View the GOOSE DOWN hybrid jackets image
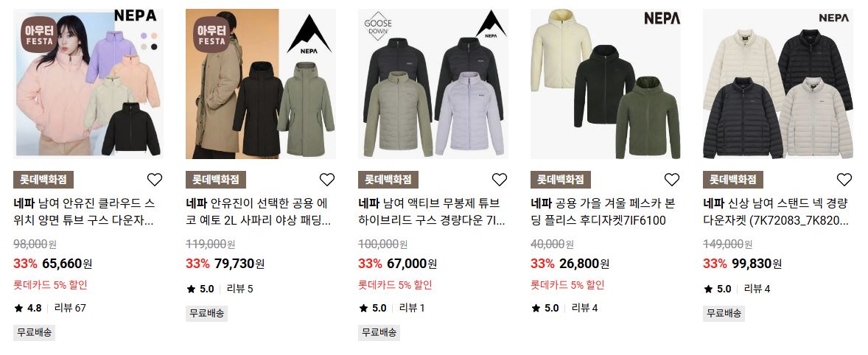The width and height of the screenshot is (868, 355). (x=433, y=84)
